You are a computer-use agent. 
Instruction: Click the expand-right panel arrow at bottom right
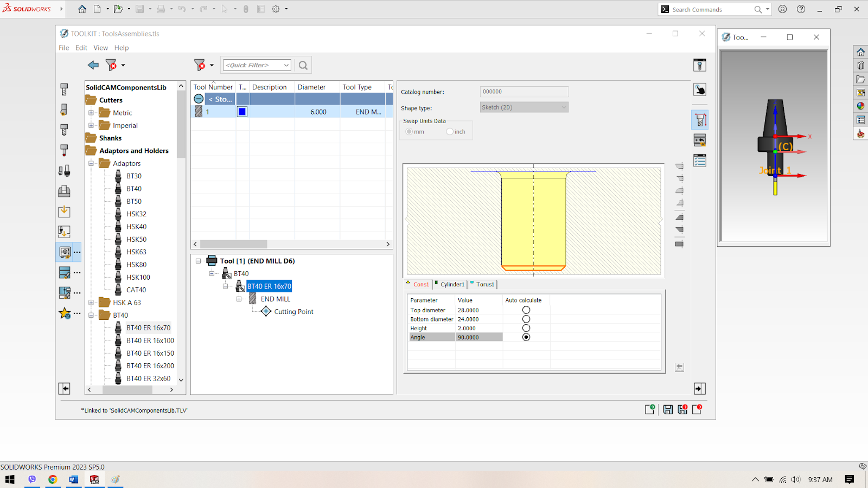tap(700, 389)
